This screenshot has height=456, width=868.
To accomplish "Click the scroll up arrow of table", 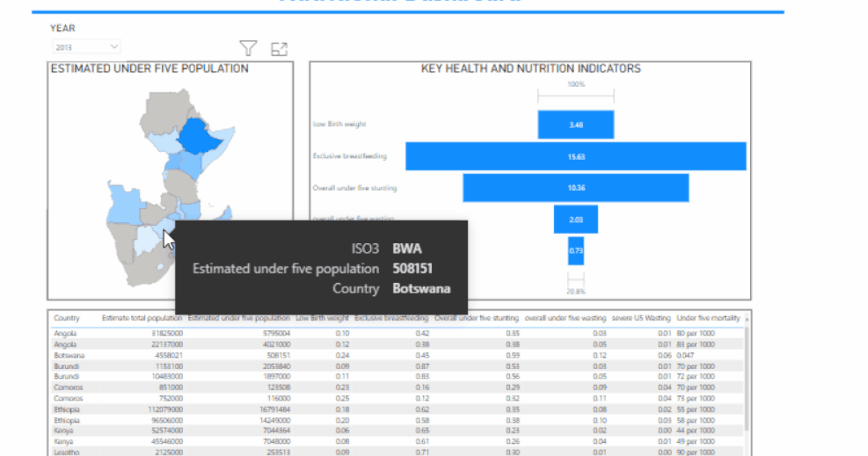I will pyautogui.click(x=747, y=318).
